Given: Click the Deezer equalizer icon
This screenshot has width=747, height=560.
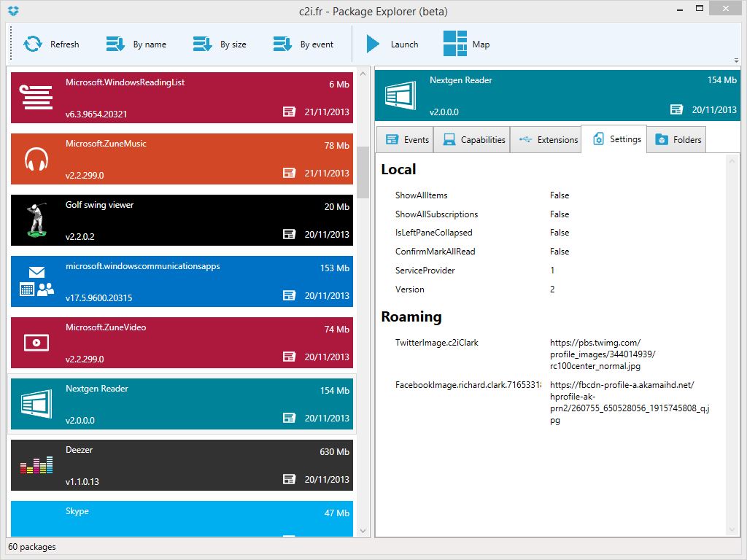Looking at the screenshot, I should [36, 465].
